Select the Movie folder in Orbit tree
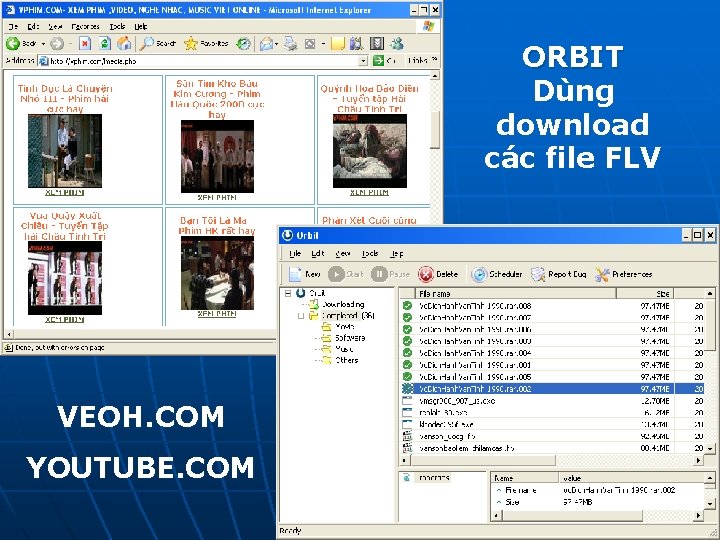Screen dimensions: 720x540 338,326
